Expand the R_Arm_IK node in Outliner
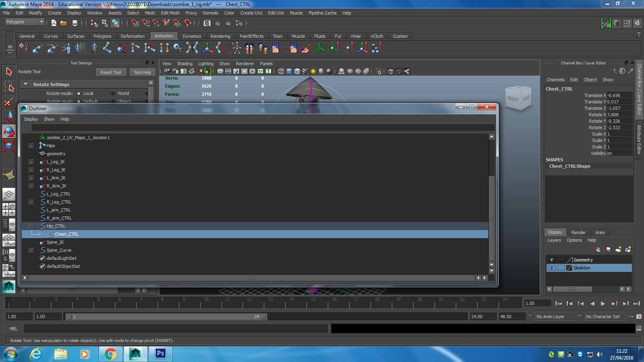The height and width of the screenshot is (362, 644). click(x=31, y=186)
